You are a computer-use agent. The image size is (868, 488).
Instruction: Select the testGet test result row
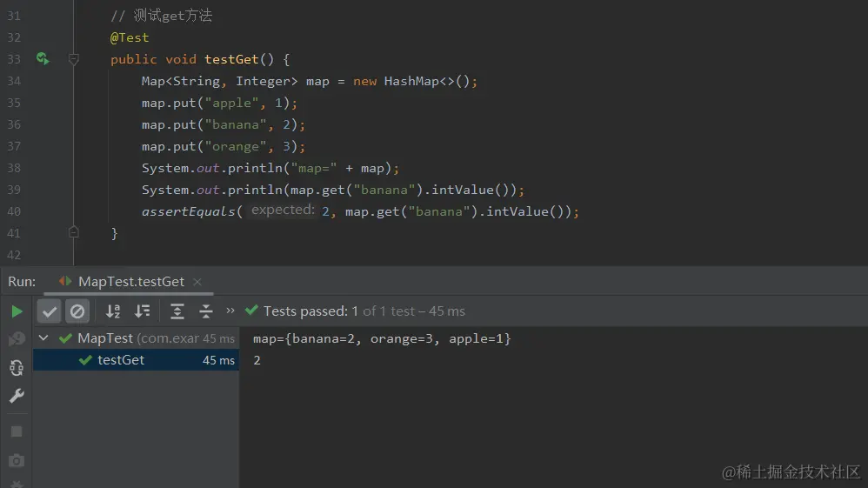[137, 360]
